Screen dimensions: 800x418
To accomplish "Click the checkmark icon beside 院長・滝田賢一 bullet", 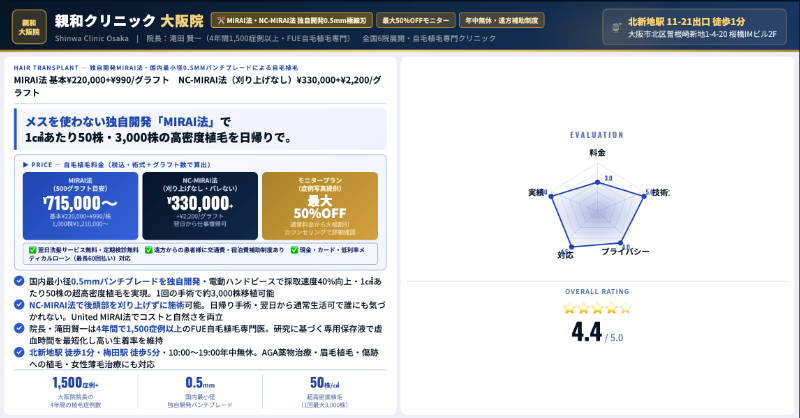I will [x=19, y=327].
